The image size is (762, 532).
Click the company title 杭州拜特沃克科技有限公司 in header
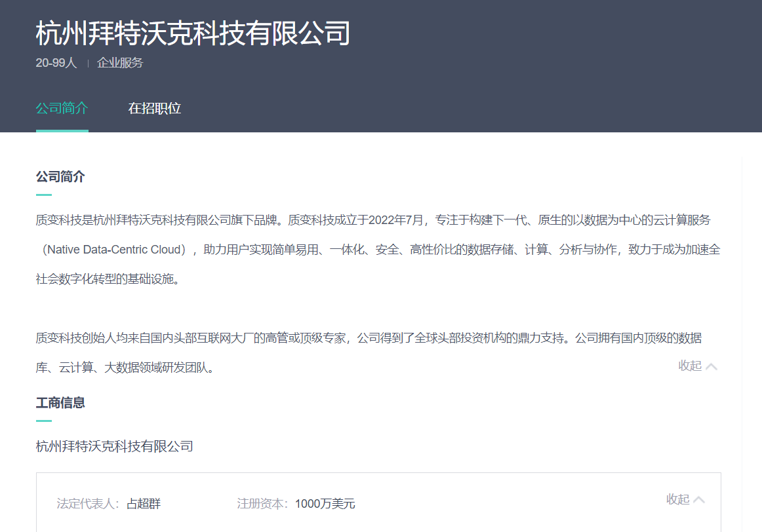point(193,33)
